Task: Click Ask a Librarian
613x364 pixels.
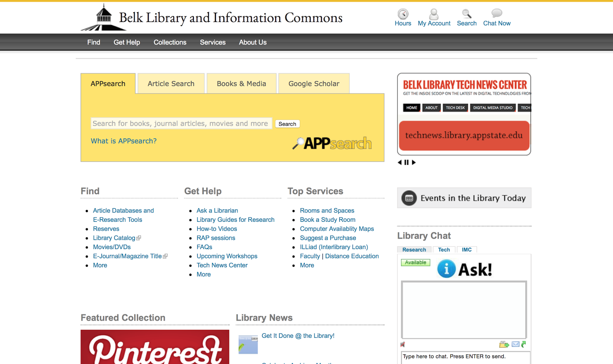Action: [x=217, y=210]
